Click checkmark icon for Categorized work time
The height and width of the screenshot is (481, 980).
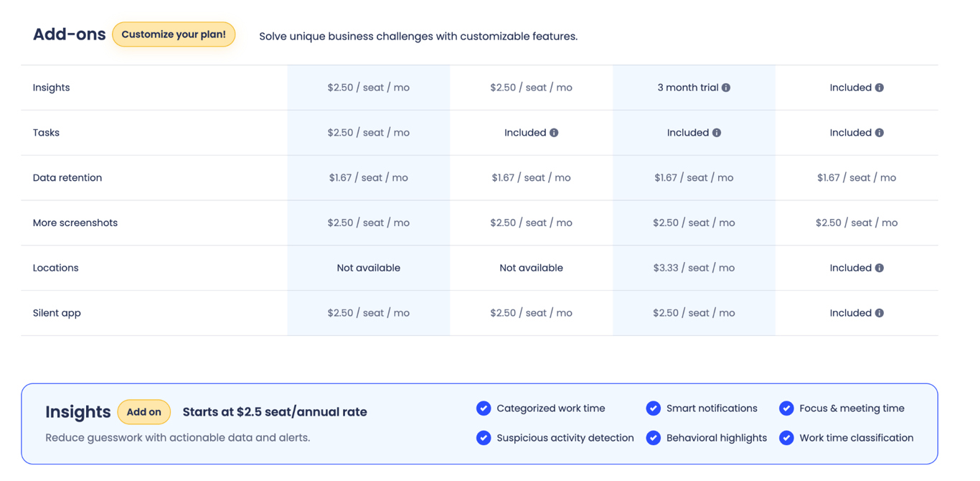pos(484,408)
